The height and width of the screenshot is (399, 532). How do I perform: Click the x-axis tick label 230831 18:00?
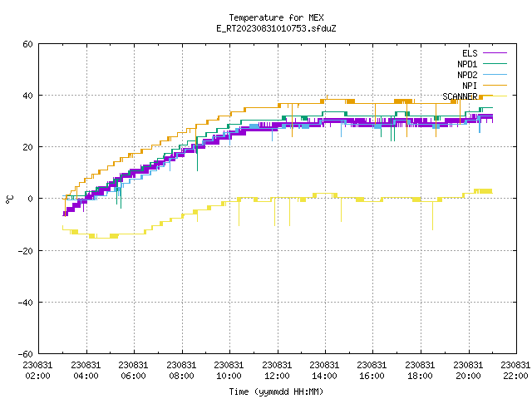point(421,371)
